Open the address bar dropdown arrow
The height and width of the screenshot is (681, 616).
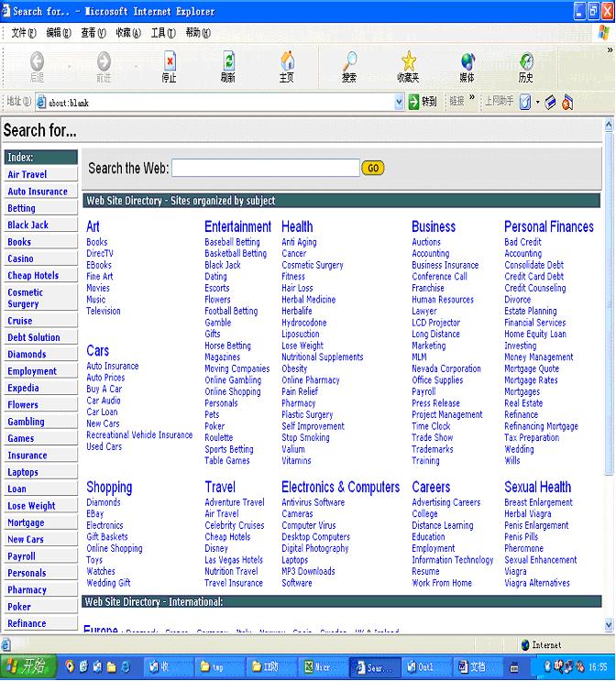pyautogui.click(x=400, y=103)
